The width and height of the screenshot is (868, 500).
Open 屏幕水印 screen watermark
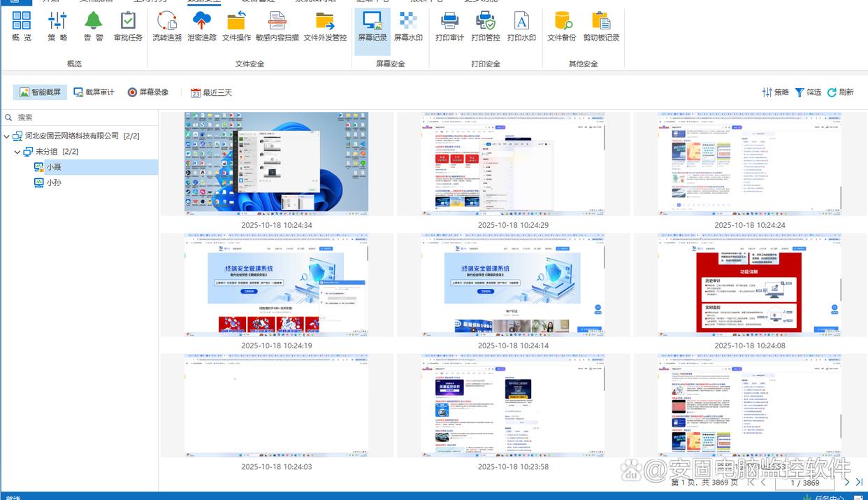tap(408, 27)
